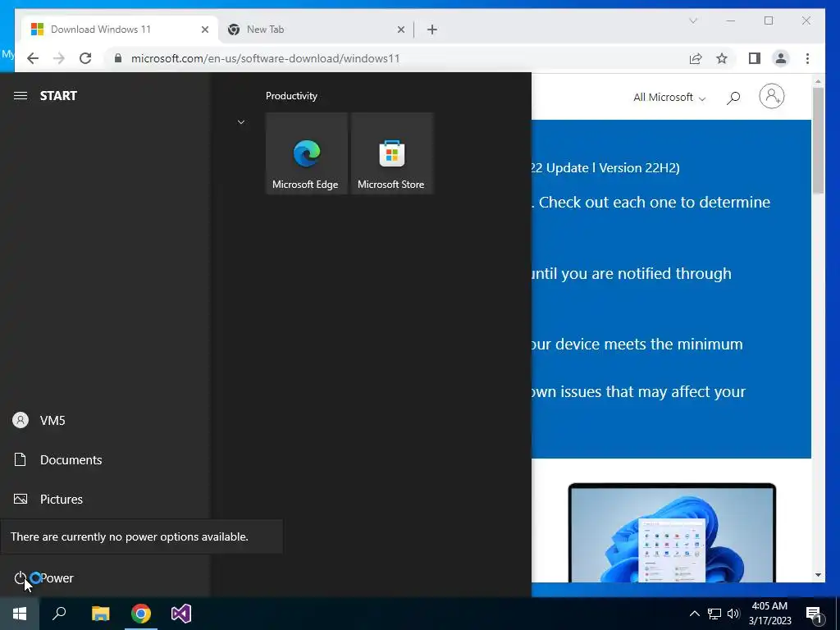Switch to the Download Windows 11 tab

tap(120, 30)
